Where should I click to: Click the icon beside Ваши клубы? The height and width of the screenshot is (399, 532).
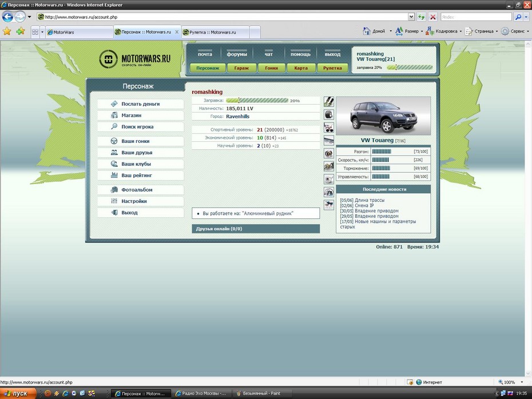coord(114,163)
